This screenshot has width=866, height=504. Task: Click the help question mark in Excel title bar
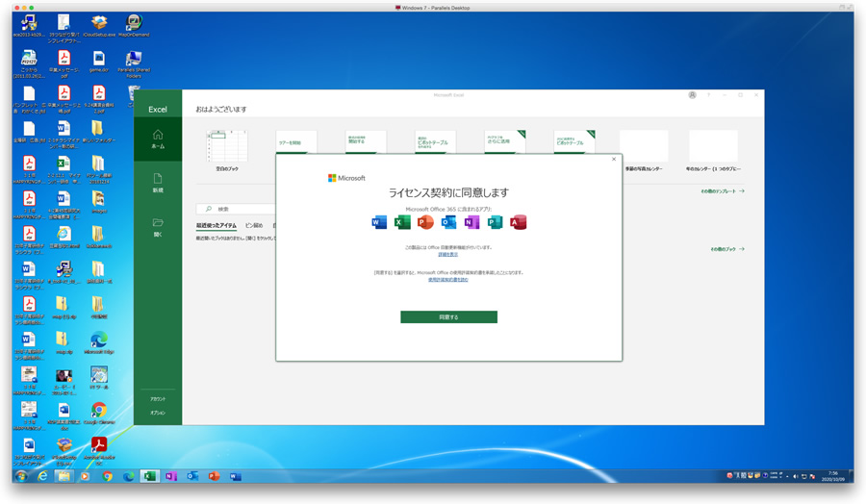point(708,95)
